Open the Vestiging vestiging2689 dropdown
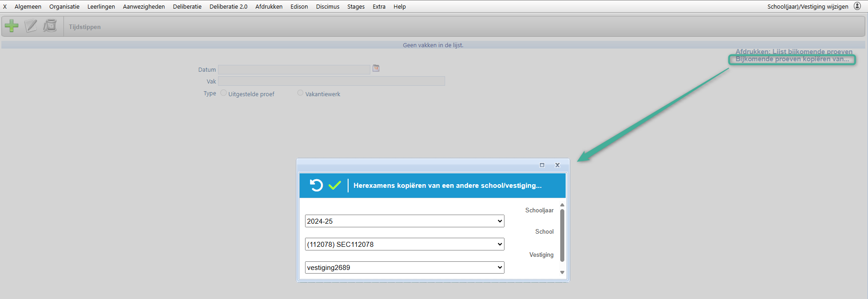The width and height of the screenshot is (868, 299). tap(404, 267)
